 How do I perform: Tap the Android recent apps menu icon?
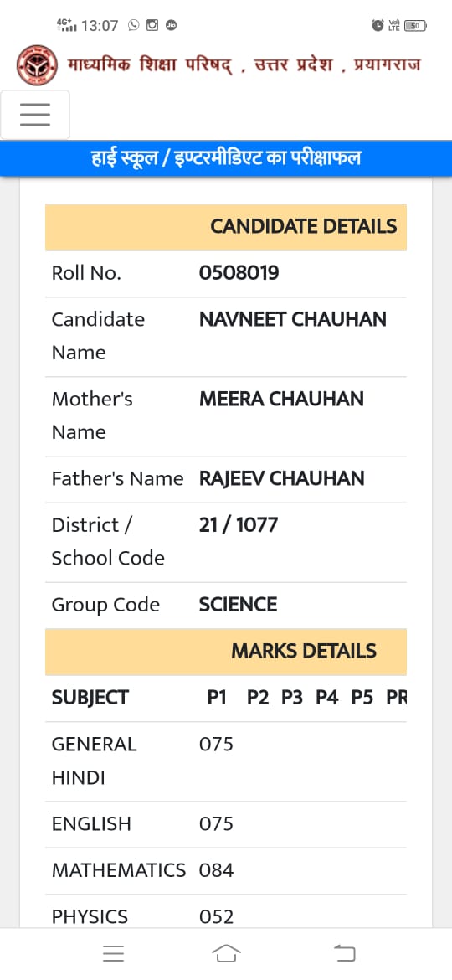click(x=114, y=953)
